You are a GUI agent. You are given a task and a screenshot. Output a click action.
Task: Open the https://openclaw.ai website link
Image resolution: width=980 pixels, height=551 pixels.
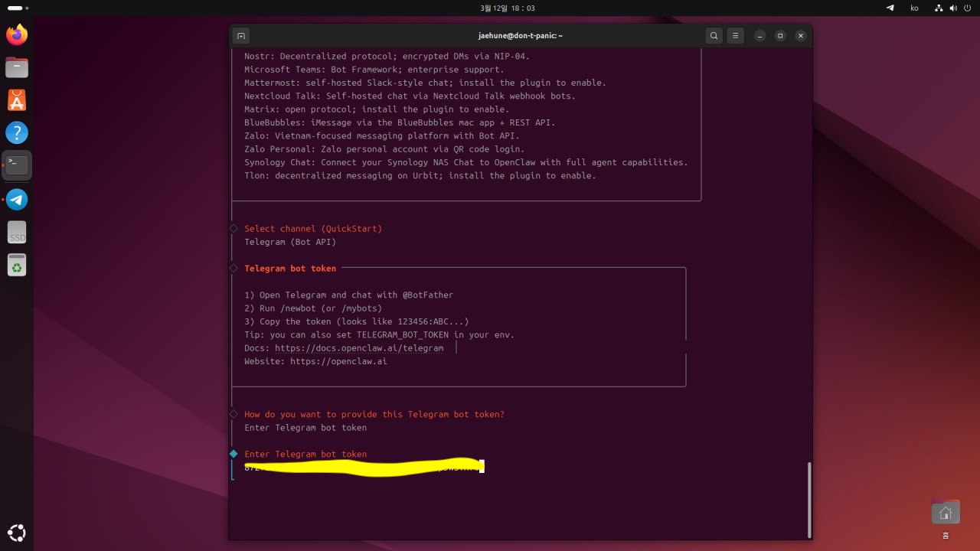click(x=338, y=361)
